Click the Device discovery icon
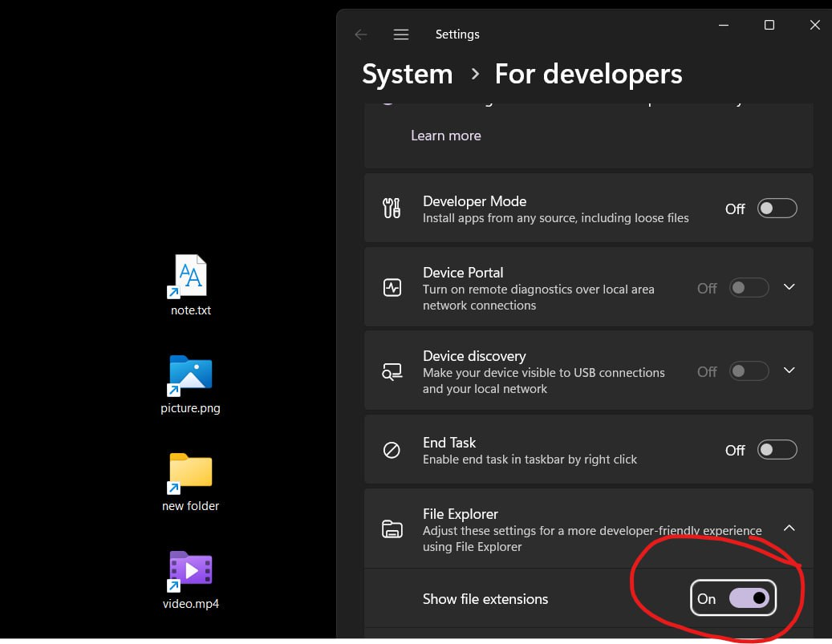Viewport: 832px width, 644px height. coord(392,371)
